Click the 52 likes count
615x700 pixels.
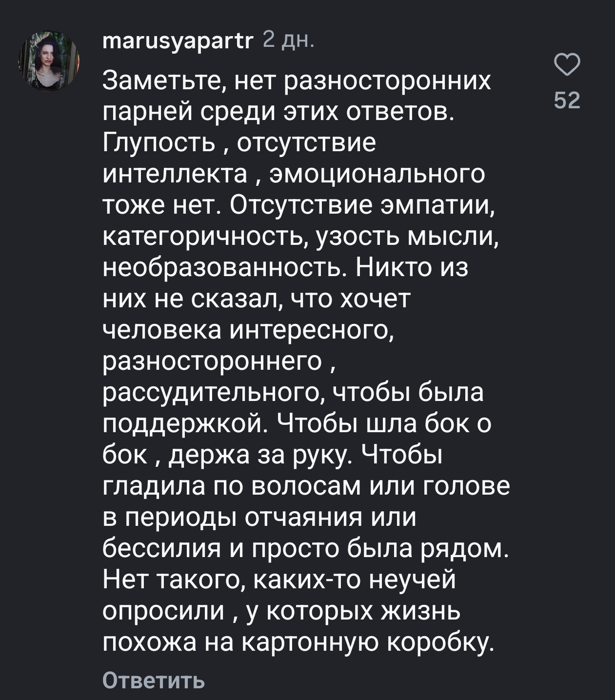click(x=568, y=100)
